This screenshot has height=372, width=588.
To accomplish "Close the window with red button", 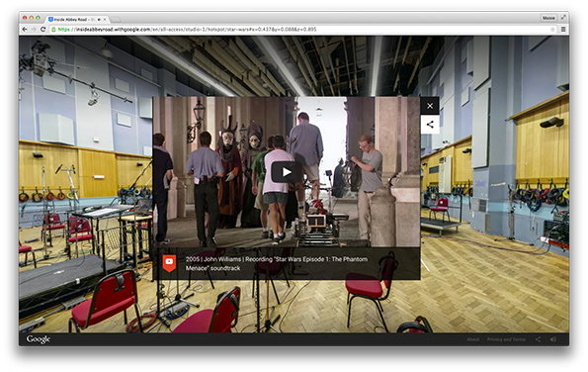I will pyautogui.click(x=25, y=18).
